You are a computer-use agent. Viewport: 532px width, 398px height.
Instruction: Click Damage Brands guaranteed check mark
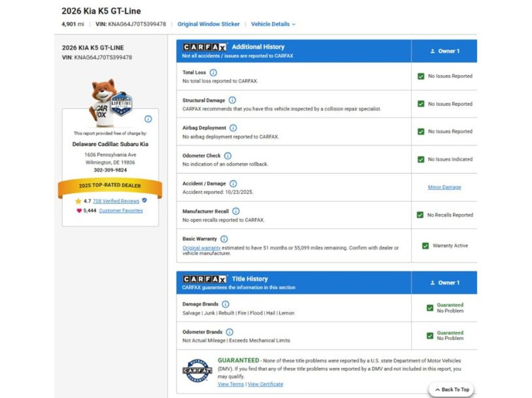click(x=430, y=308)
